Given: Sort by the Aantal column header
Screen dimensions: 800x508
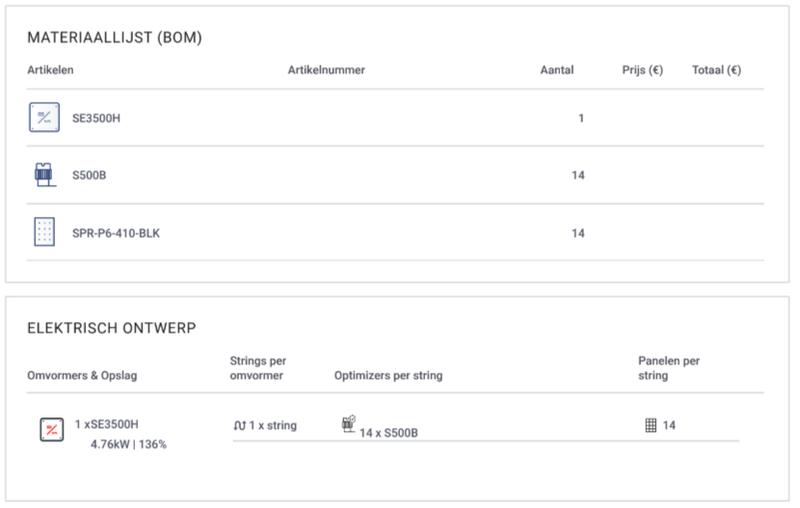Looking at the screenshot, I should 557,70.
